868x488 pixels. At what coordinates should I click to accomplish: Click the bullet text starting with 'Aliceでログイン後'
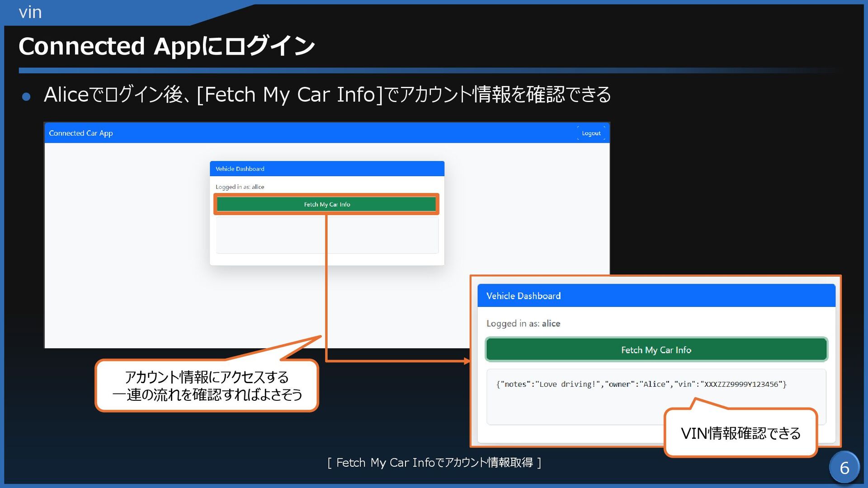pos(327,95)
